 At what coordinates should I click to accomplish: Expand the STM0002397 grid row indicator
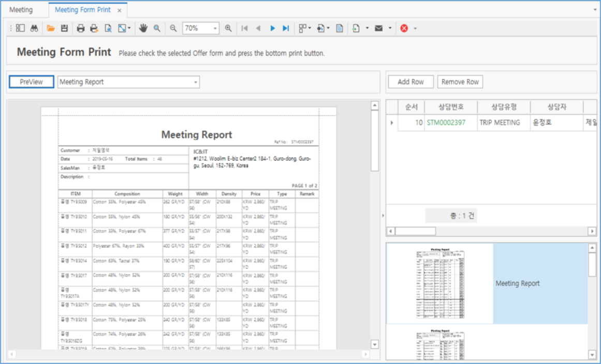[391, 123]
